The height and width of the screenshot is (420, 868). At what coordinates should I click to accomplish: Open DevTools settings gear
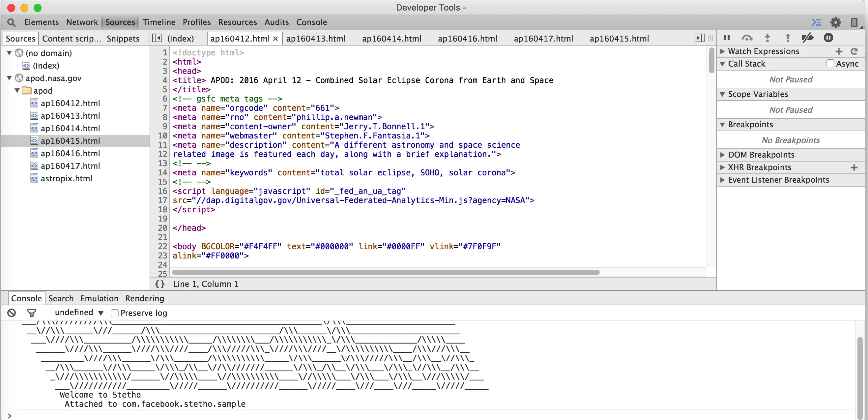click(x=836, y=22)
